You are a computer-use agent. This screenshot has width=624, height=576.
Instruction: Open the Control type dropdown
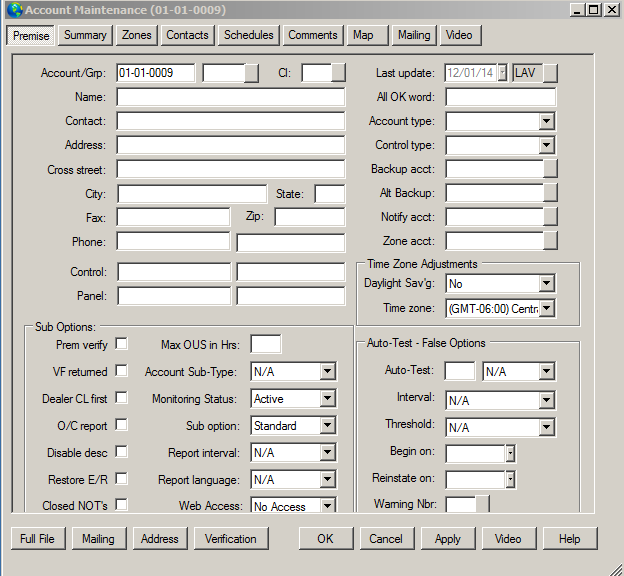click(546, 145)
